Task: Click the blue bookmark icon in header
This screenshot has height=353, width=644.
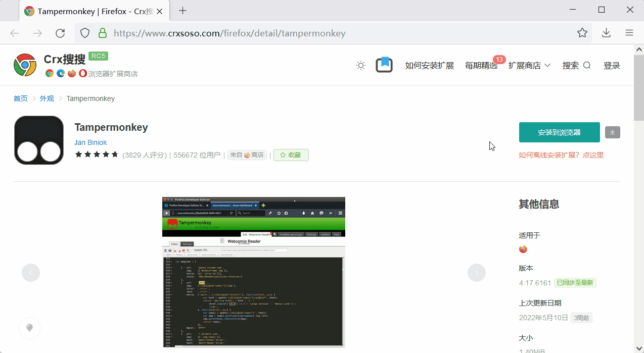Action: click(384, 65)
